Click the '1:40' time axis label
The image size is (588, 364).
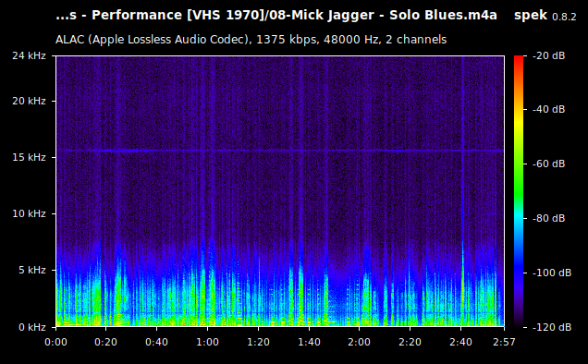(309, 342)
